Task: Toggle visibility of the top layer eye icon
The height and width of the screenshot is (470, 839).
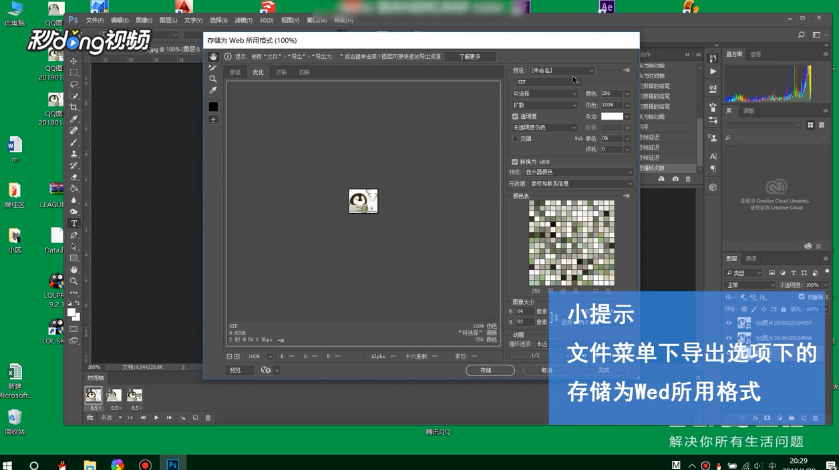Action: coord(729,323)
